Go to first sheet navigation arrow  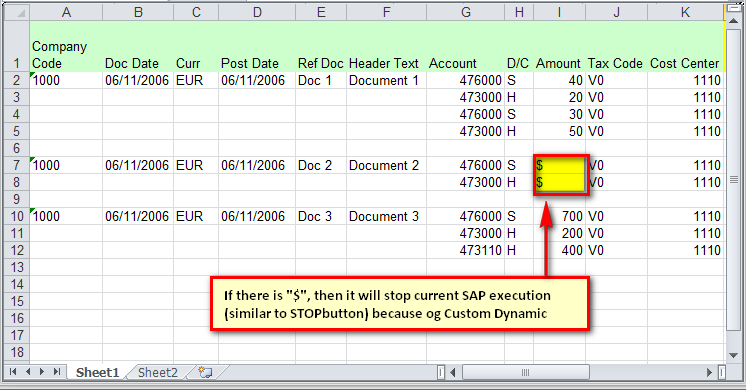tap(13, 372)
